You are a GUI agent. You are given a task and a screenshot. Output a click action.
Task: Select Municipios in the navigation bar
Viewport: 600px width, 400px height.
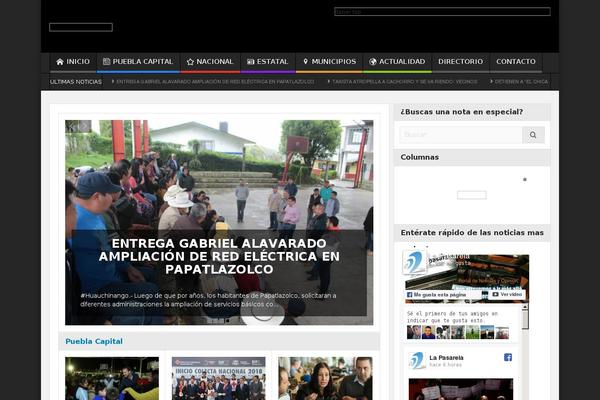click(329, 62)
